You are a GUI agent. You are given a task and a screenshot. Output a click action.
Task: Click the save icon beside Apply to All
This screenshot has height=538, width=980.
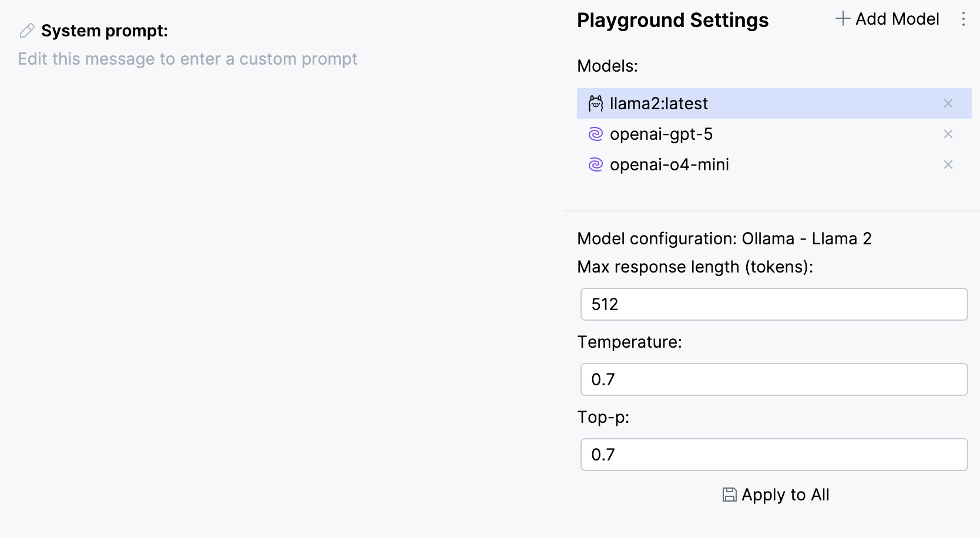(x=729, y=495)
